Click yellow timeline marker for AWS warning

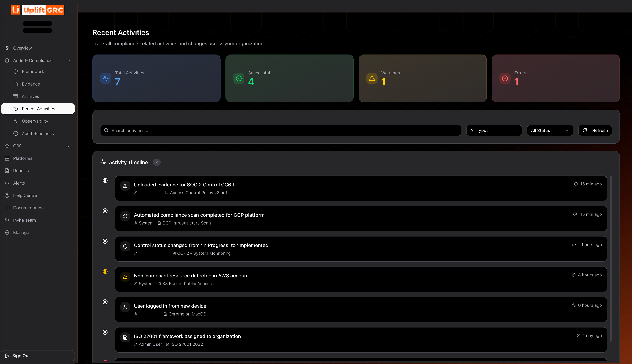(105, 271)
